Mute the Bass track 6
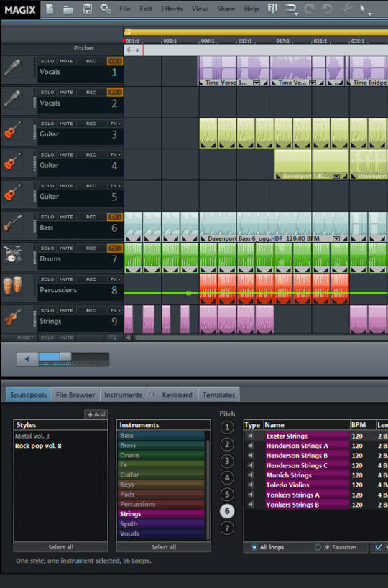This screenshot has width=388, height=588. (66, 217)
